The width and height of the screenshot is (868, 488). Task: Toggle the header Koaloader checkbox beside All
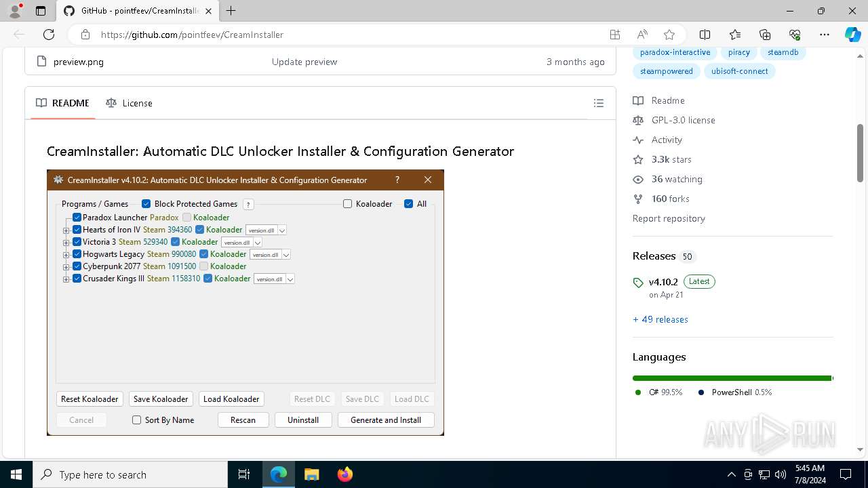point(348,204)
